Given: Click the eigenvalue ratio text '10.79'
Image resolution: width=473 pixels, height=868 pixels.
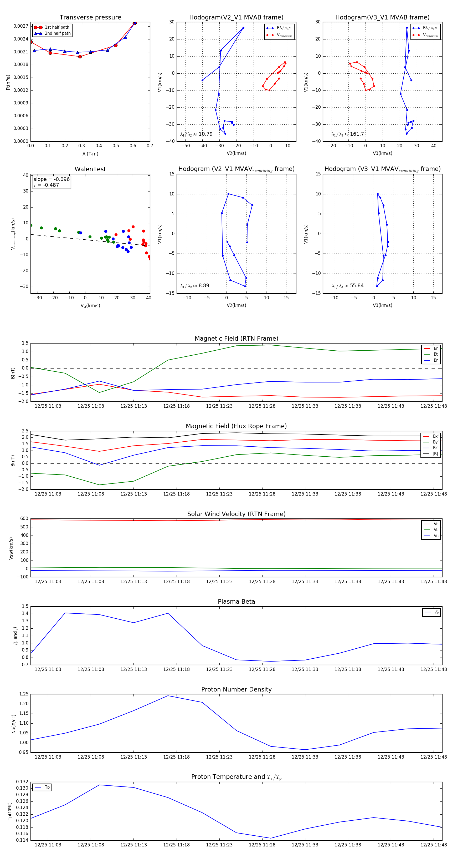Looking at the screenshot, I should click(205, 134).
